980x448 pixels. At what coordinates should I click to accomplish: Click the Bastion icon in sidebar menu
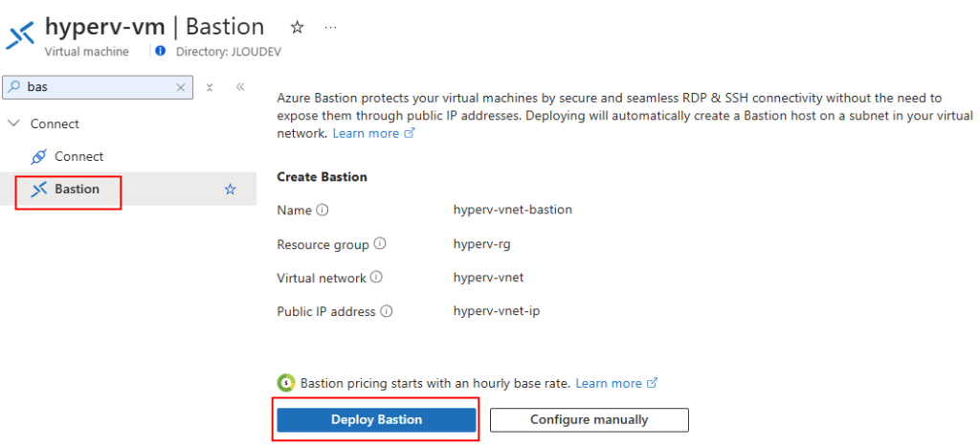38,190
